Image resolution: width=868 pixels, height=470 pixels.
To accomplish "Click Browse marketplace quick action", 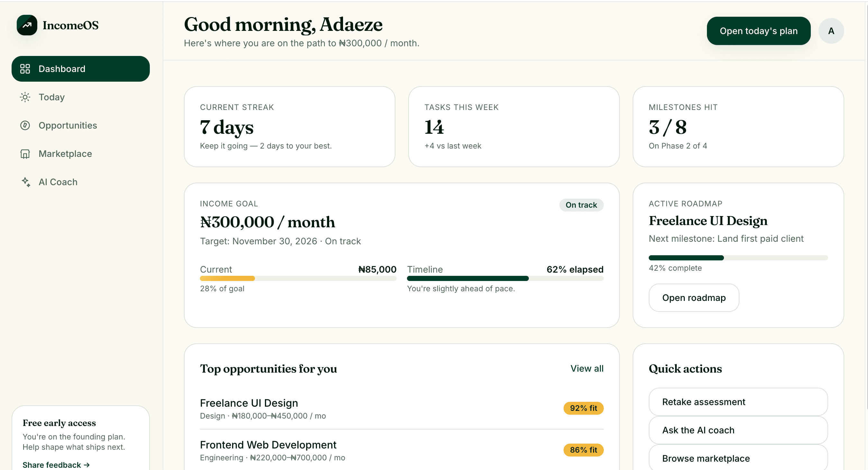I will (x=738, y=458).
